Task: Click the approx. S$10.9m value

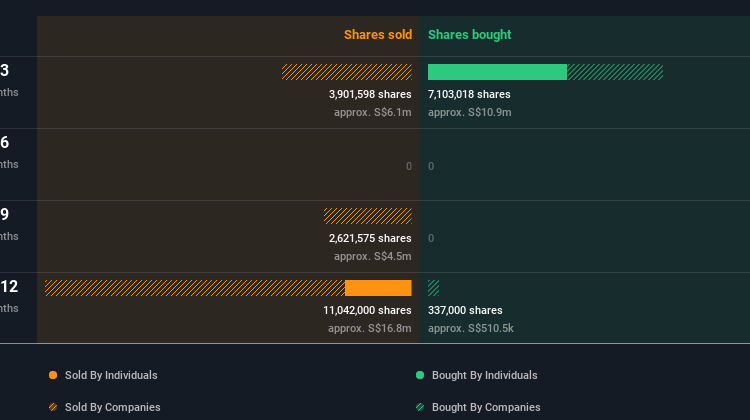Action: tap(469, 112)
